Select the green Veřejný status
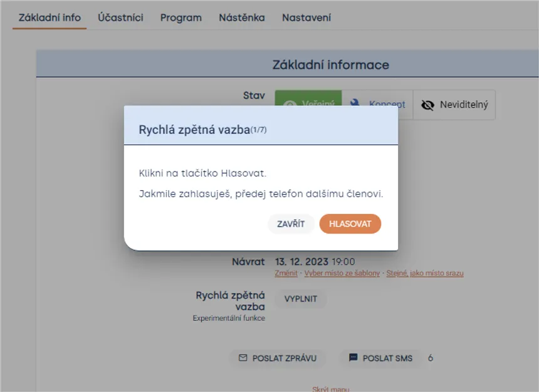This screenshot has height=392, width=539. tap(308, 98)
